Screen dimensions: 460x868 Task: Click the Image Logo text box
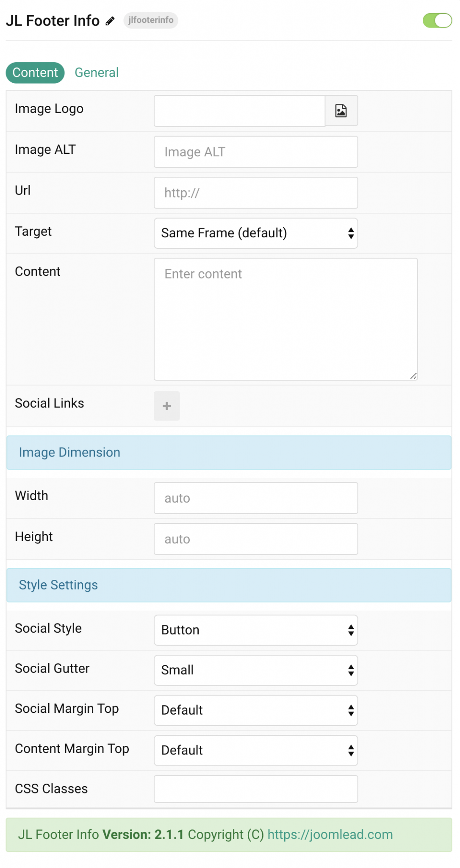coord(238,111)
